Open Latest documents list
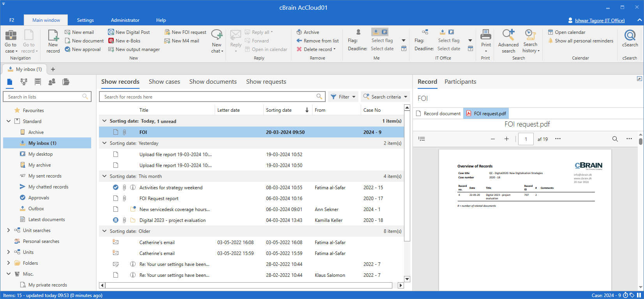Viewport: 644px width, 299px height. [x=46, y=220]
